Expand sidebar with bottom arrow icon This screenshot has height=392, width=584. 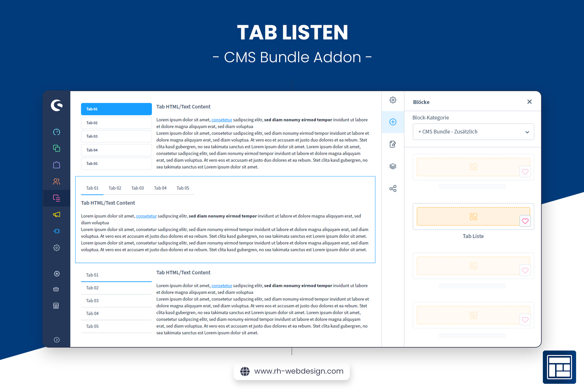(57, 340)
